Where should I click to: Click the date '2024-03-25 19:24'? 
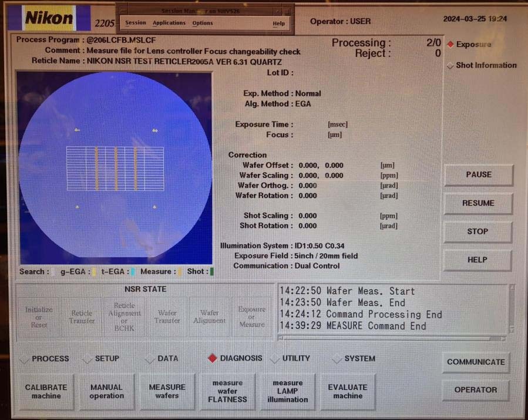pyautogui.click(x=475, y=19)
